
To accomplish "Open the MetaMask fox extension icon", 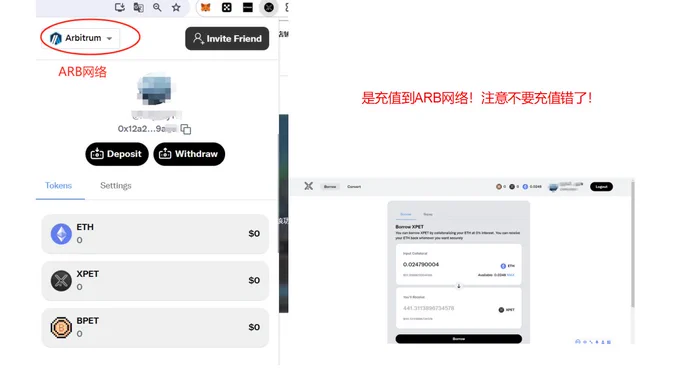I will [x=206, y=7].
